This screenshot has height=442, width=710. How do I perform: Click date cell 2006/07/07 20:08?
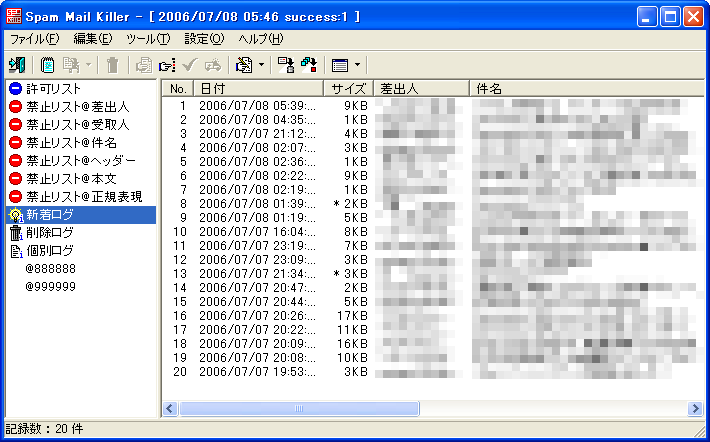(258, 359)
